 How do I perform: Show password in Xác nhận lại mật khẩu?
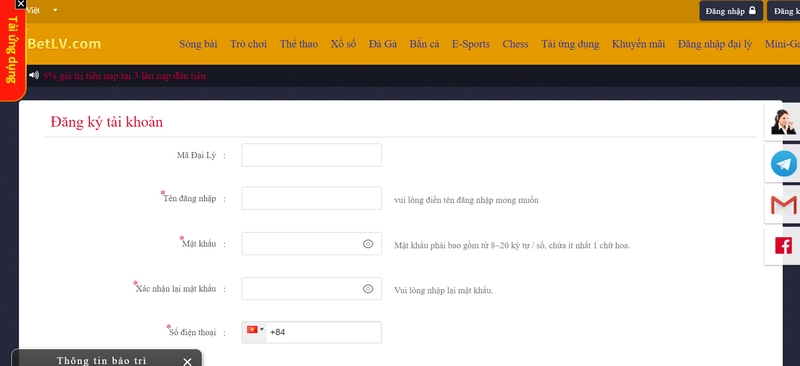coord(368,289)
